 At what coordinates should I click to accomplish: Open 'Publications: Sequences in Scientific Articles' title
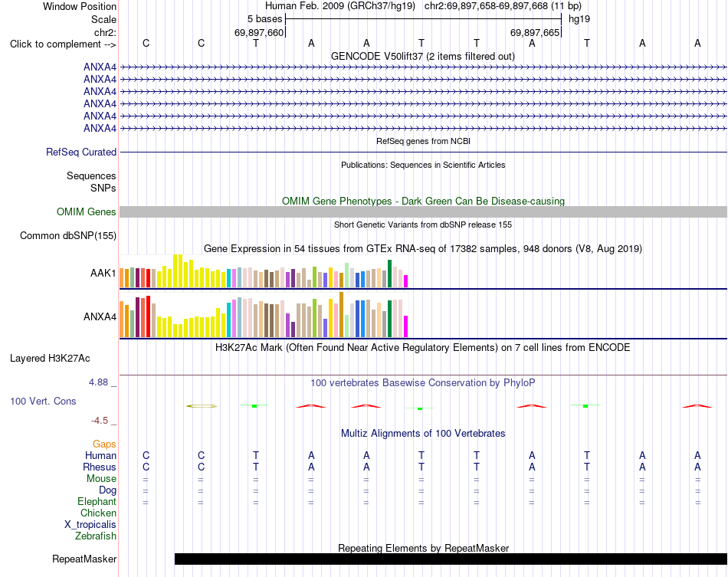click(x=423, y=165)
